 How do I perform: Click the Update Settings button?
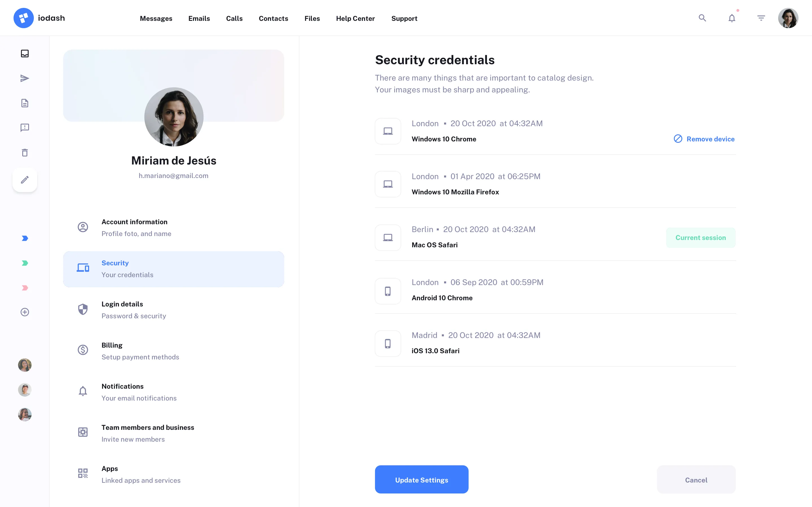click(x=422, y=479)
